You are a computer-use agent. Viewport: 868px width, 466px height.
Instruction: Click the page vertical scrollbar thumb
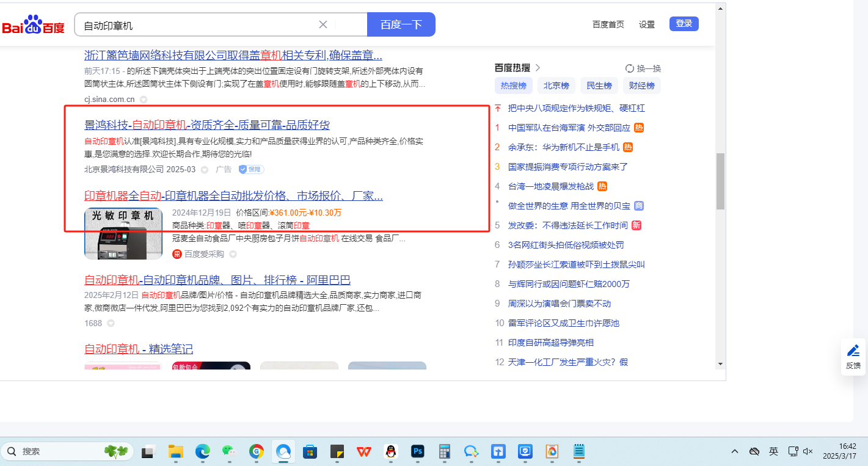720,181
